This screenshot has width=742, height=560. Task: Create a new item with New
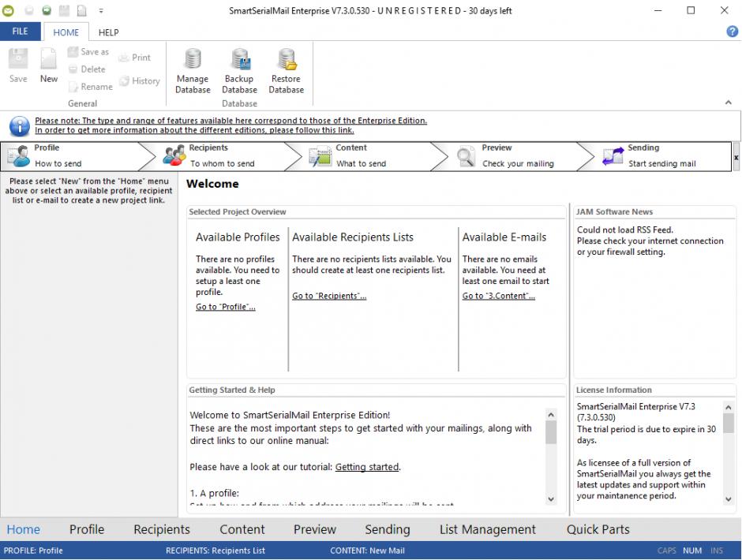(49, 65)
